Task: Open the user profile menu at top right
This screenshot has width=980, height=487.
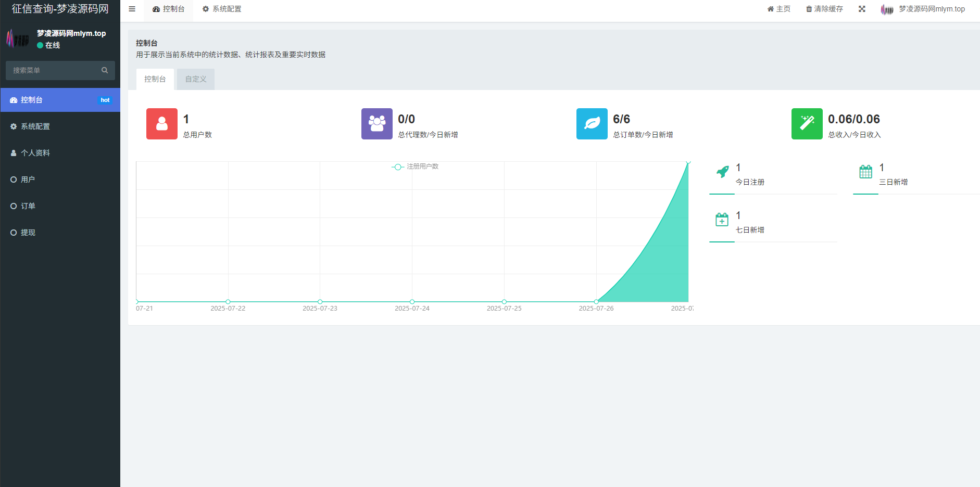Action: 923,9
